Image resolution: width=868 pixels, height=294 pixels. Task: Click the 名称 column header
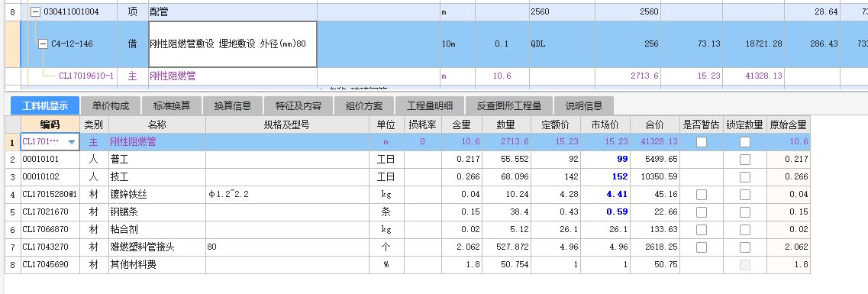156,124
